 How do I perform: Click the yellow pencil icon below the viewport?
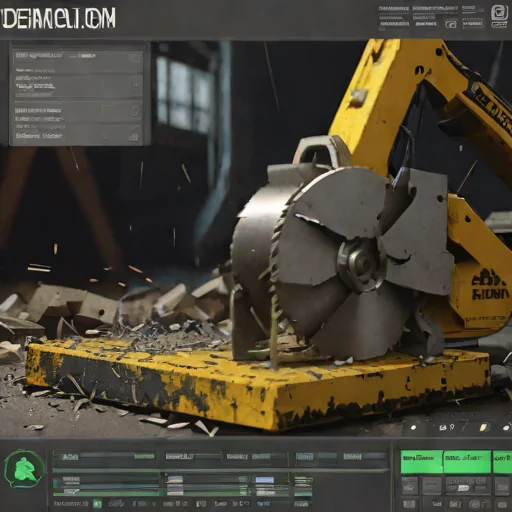point(483,427)
